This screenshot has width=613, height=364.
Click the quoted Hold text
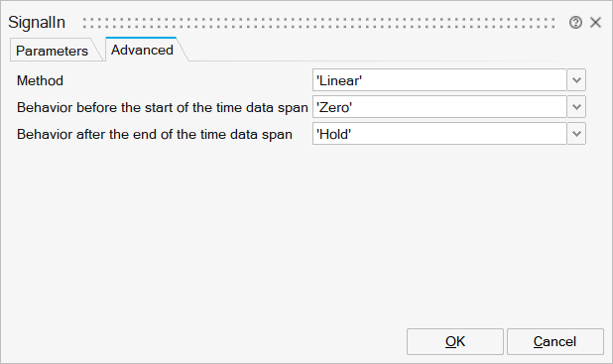click(x=333, y=134)
